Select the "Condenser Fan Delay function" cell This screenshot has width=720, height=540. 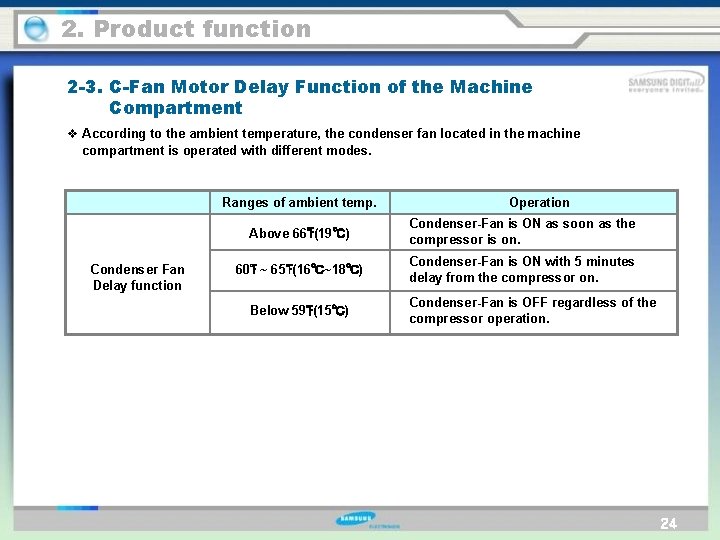tap(138, 274)
